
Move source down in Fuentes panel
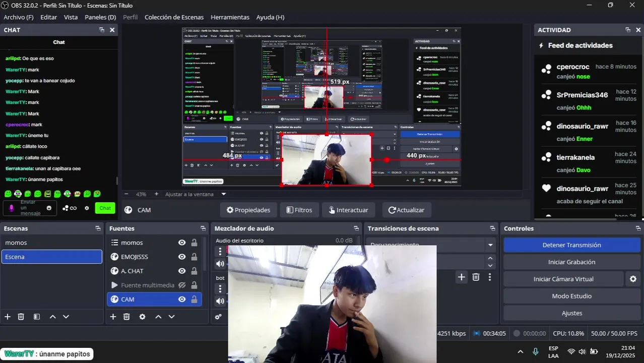tap(171, 317)
